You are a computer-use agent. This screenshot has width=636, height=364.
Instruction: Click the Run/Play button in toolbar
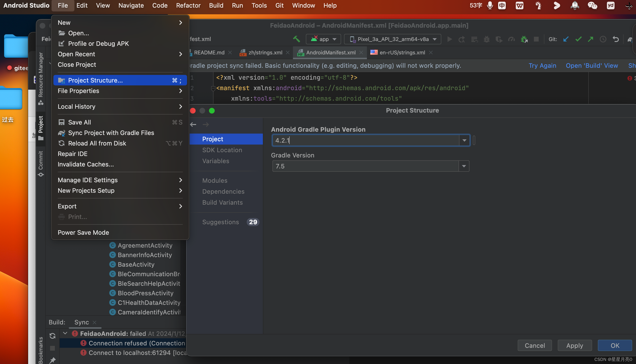449,39
